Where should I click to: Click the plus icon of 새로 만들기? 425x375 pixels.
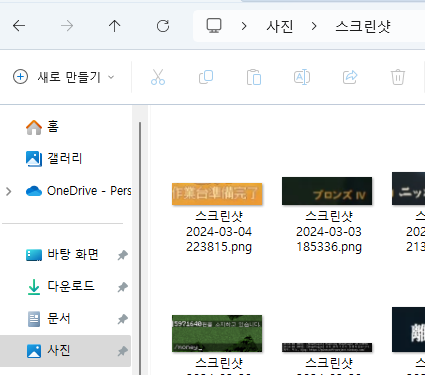click(20, 77)
